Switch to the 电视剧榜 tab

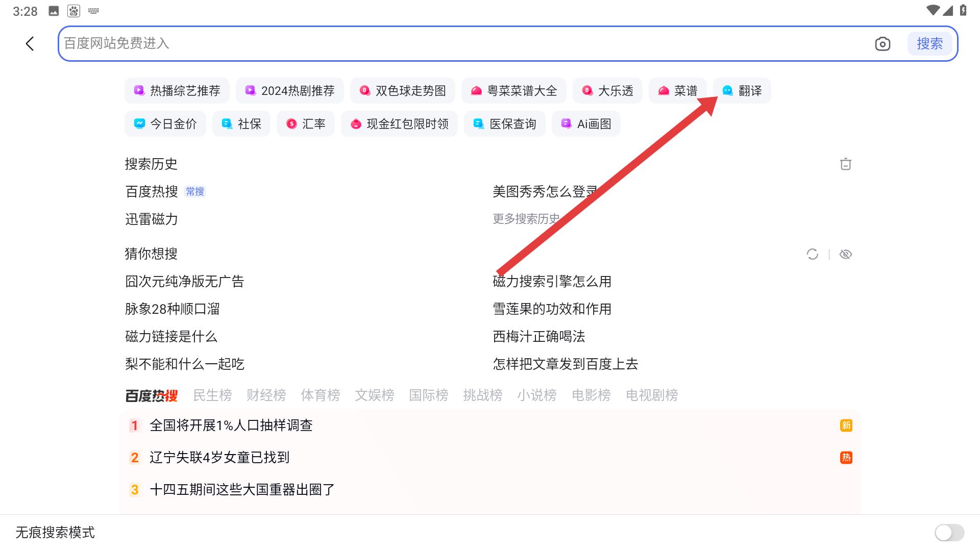(x=651, y=395)
